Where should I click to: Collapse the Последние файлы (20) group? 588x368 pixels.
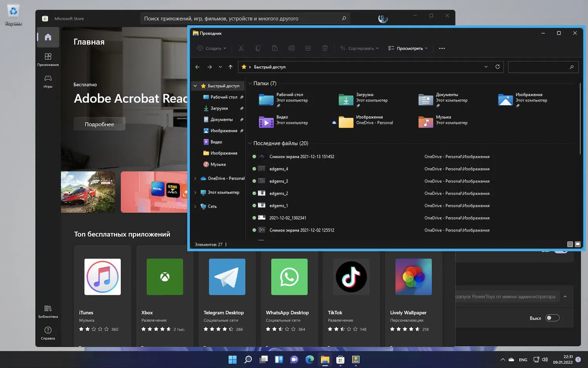pos(250,143)
